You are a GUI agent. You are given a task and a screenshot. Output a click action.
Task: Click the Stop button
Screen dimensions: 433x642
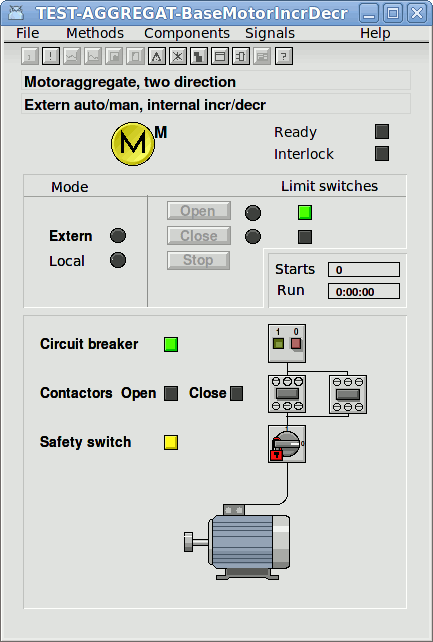tap(198, 260)
